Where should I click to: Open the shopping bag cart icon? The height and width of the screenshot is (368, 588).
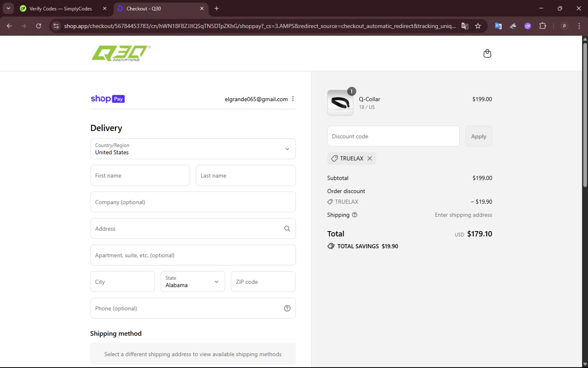[x=487, y=53]
